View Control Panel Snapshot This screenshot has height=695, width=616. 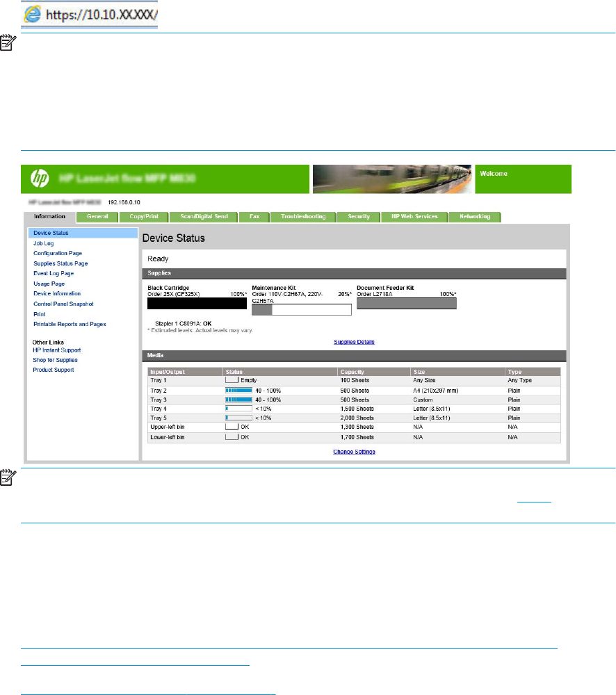click(63, 304)
